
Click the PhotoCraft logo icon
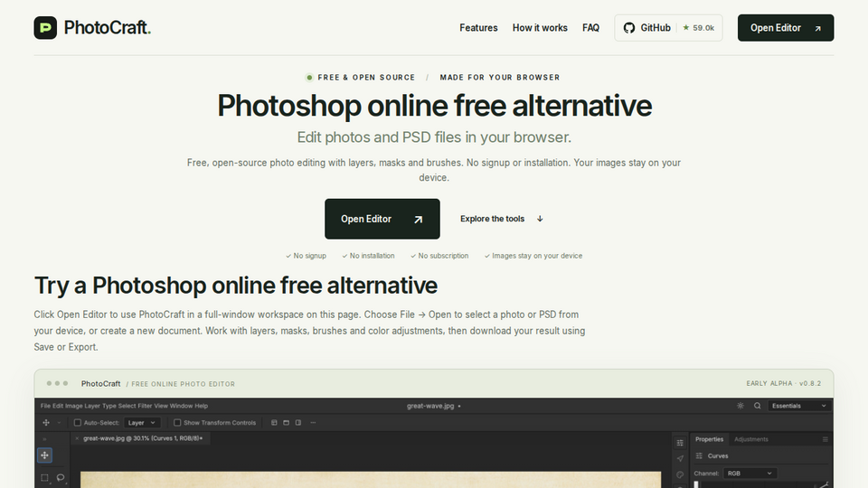pyautogui.click(x=45, y=28)
